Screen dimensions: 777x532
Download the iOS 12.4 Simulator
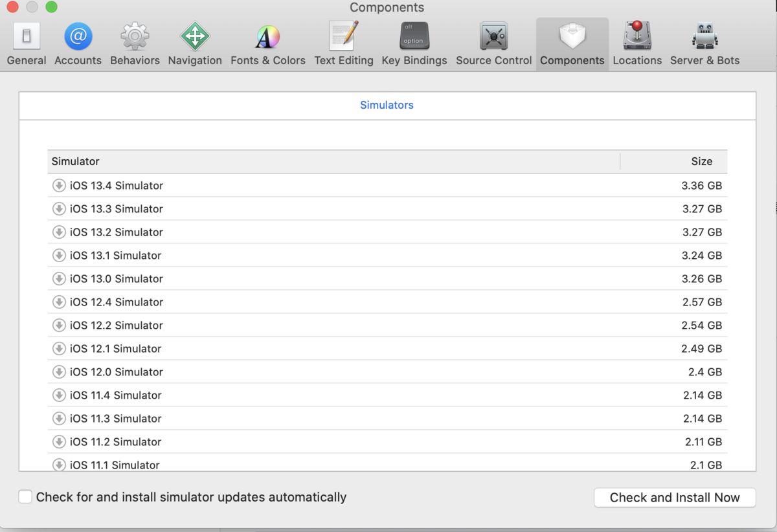click(59, 302)
